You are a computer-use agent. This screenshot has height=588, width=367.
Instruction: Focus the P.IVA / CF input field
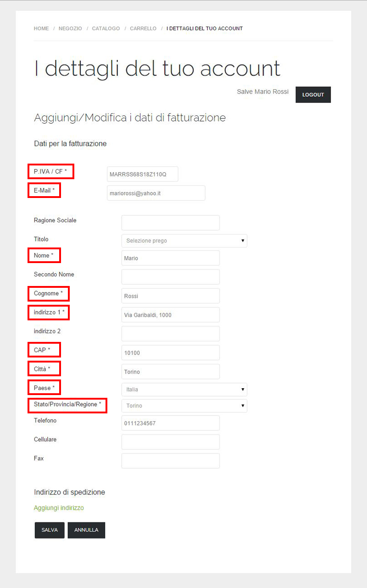143,174
